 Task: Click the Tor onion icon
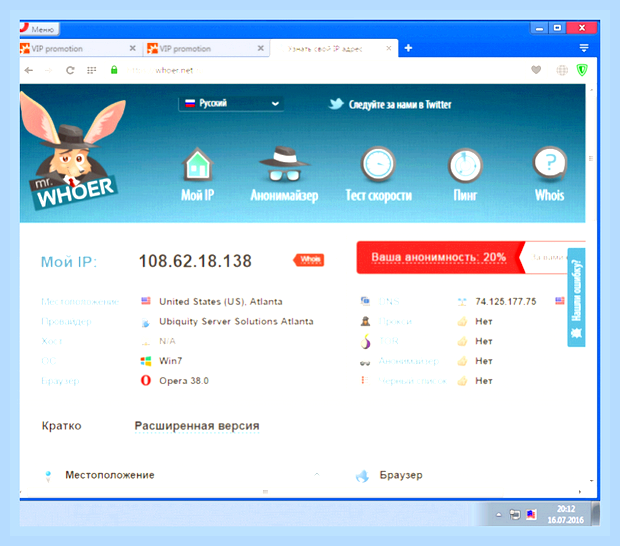pos(366,341)
